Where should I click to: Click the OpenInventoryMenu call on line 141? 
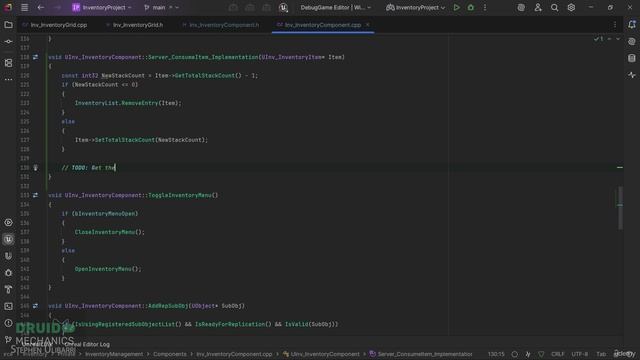coord(103,269)
